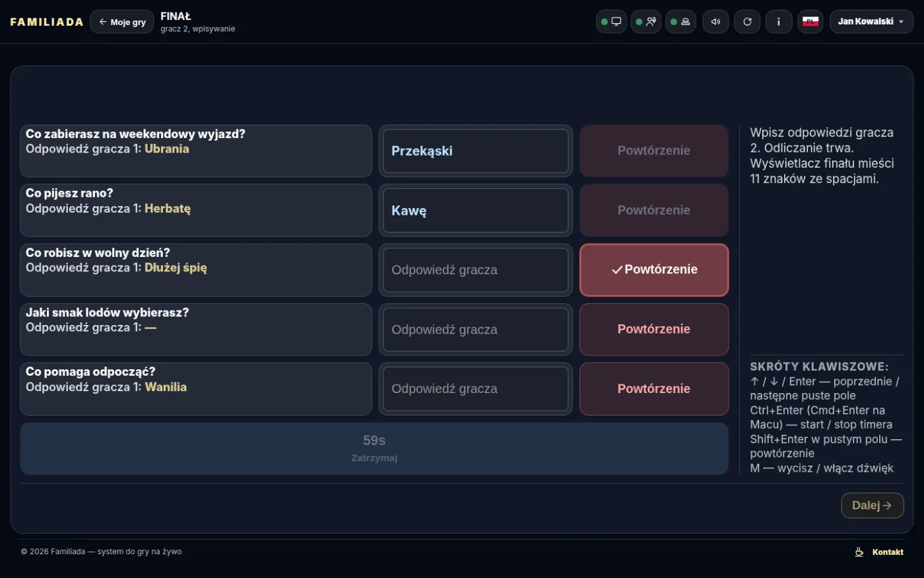924x578 pixels.
Task: Expand the Jan Kowalski user dropdown
Action: click(x=871, y=22)
